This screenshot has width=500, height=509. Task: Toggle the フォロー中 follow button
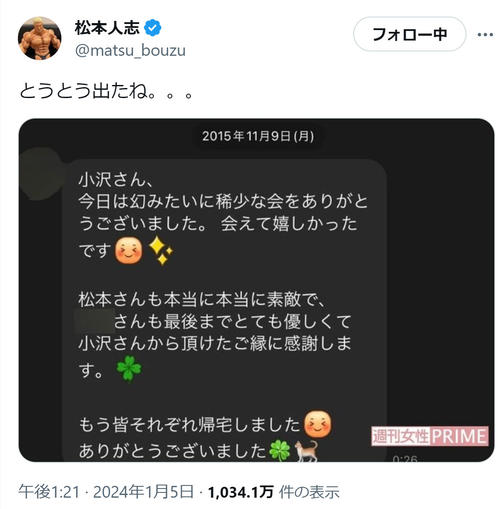[x=409, y=34]
